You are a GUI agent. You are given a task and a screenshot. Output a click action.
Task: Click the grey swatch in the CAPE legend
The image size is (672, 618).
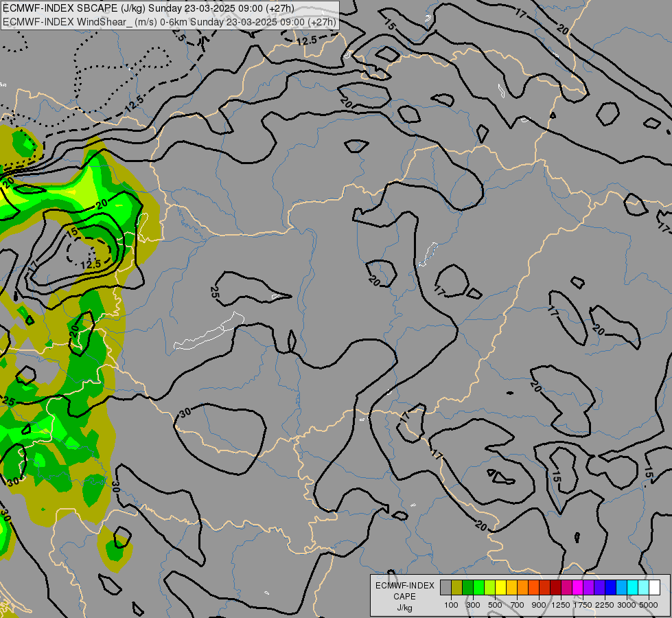pyautogui.click(x=445, y=587)
